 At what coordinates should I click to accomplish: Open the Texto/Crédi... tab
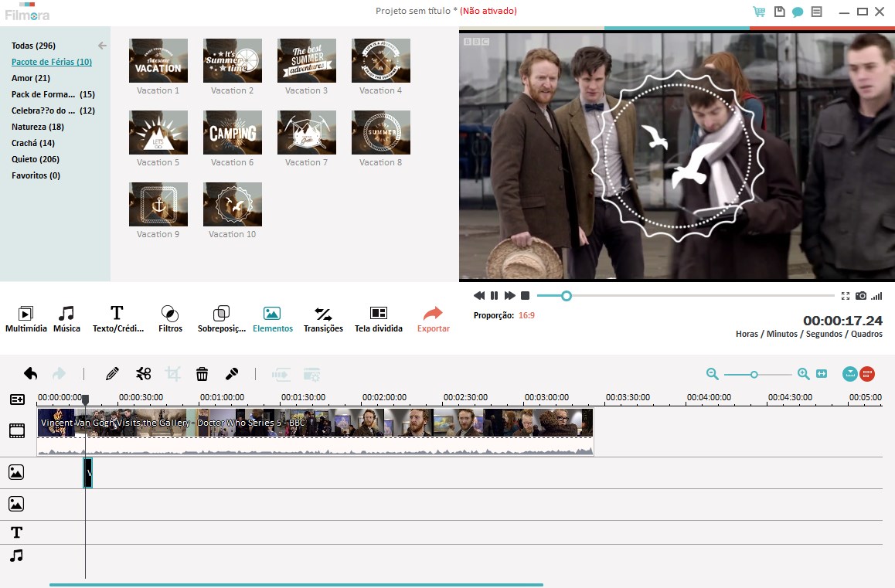pos(117,319)
